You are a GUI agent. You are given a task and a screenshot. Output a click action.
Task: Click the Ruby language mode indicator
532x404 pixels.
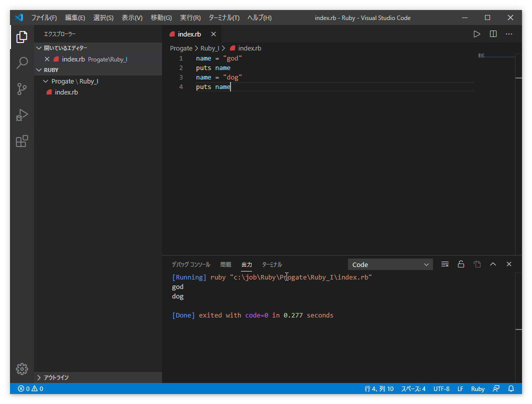[477, 388]
